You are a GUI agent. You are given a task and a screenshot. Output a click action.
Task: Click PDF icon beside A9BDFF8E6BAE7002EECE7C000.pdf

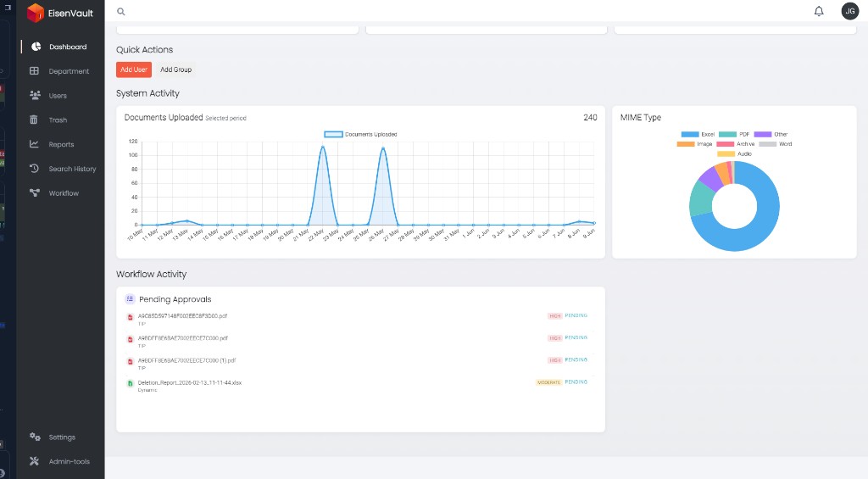click(131, 339)
